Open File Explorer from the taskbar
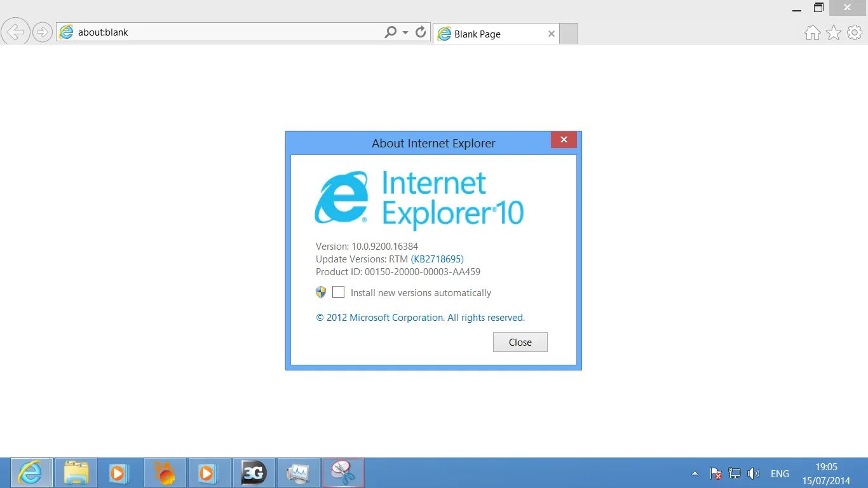Screen dimensions: 868x488 [77, 473]
